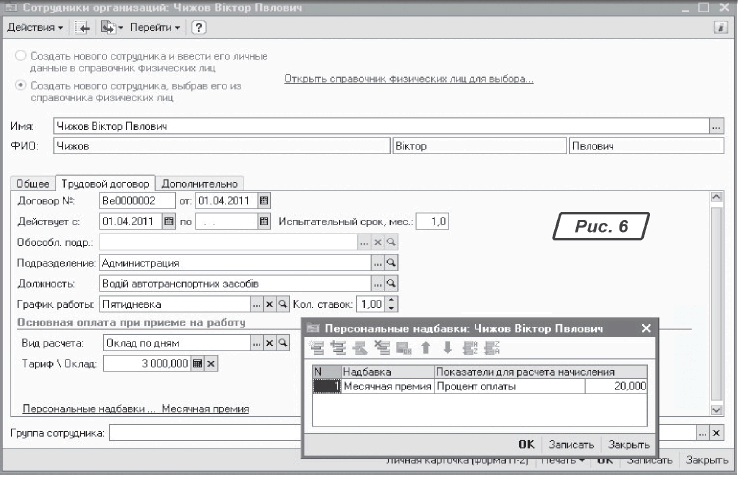This screenshot has width=738, height=477.
Task: Click search magnifier next to Должность field
Action: click(392, 284)
